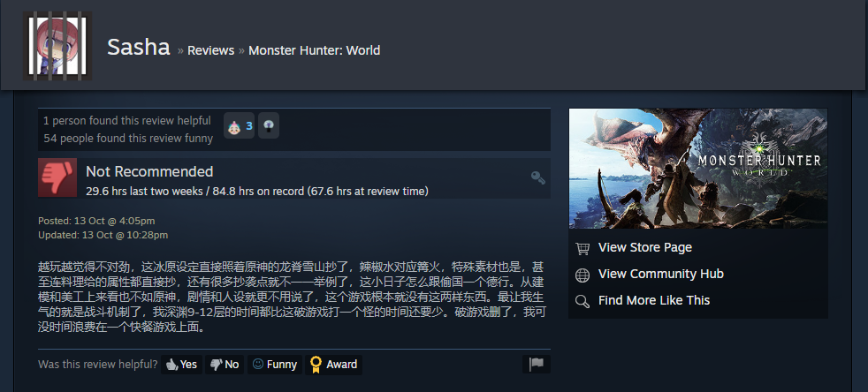Select Find More Like This
This screenshot has width=868, height=392.
pyautogui.click(x=654, y=300)
